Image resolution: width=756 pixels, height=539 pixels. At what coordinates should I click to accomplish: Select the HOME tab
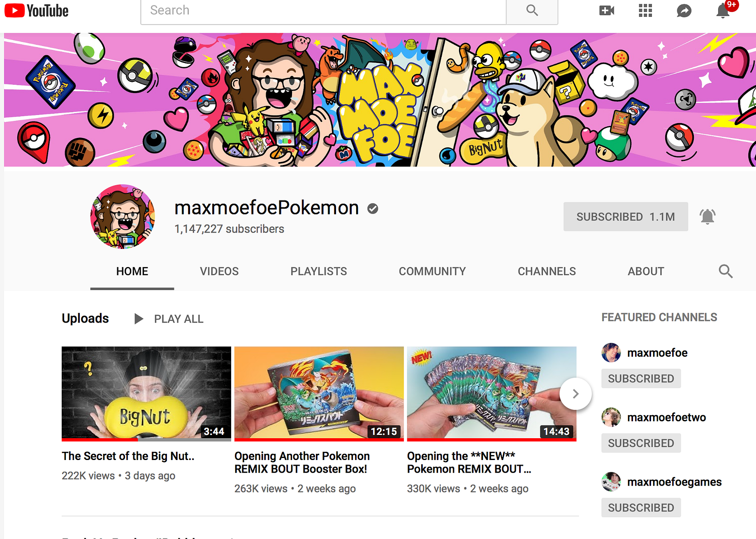click(132, 272)
